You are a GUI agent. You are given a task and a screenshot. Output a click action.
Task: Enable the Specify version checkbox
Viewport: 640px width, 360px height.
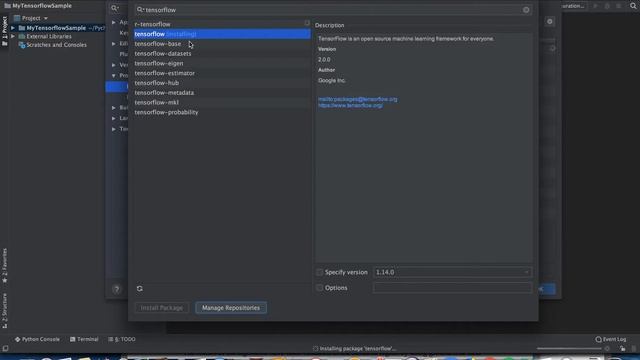click(x=320, y=272)
